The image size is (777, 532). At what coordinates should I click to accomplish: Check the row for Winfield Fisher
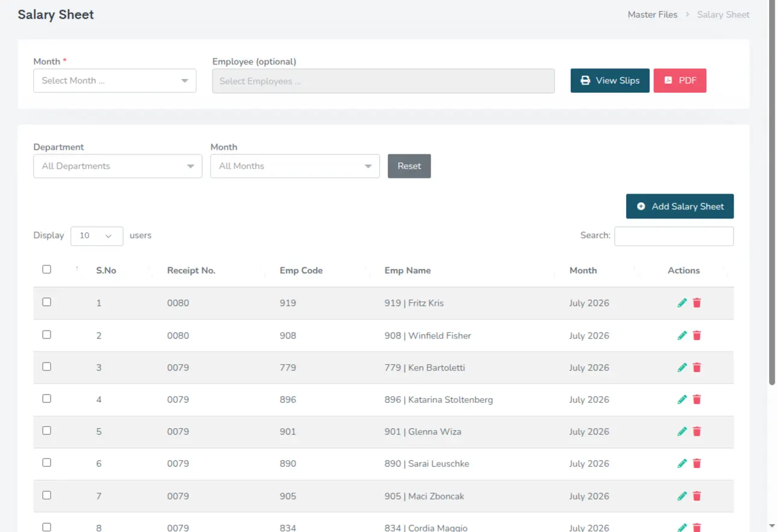pos(46,335)
